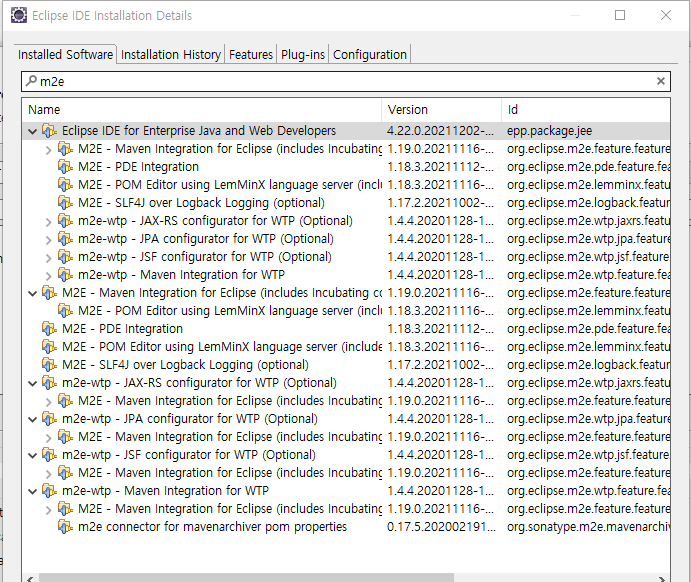Click the horizontal scrollbar right arrow
This screenshot has width=691, height=582.
click(x=662, y=578)
